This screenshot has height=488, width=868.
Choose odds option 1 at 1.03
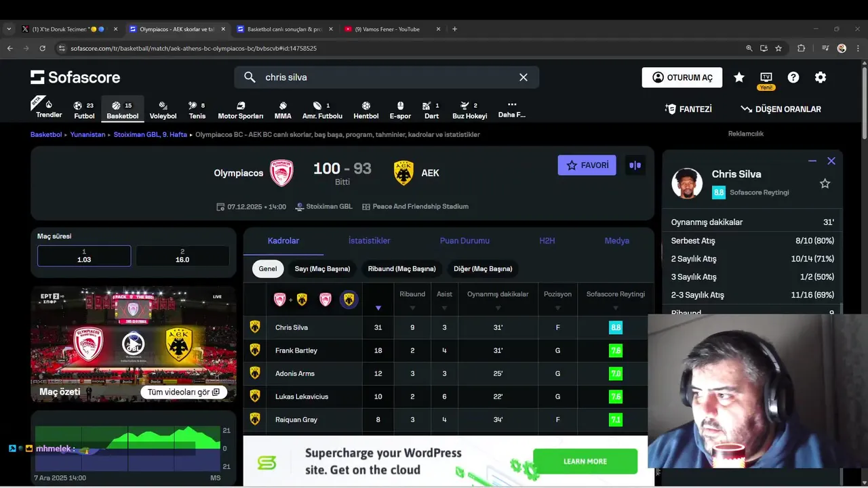[84, 256]
